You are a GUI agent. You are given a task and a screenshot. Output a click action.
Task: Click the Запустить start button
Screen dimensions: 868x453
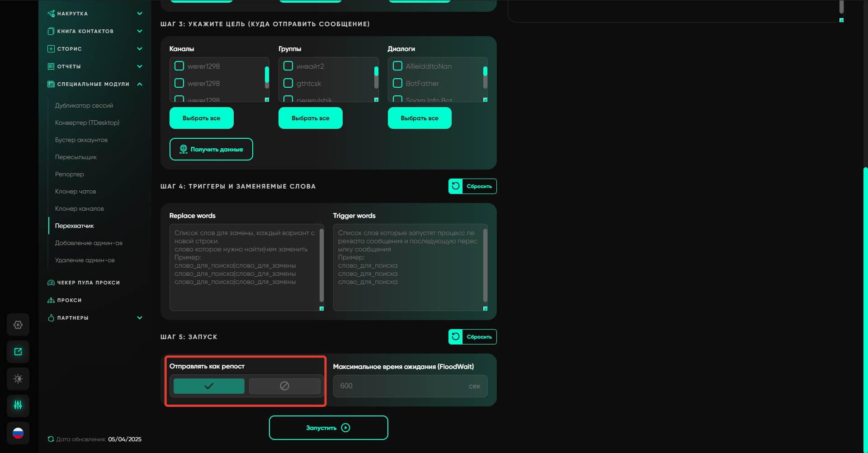(328, 428)
